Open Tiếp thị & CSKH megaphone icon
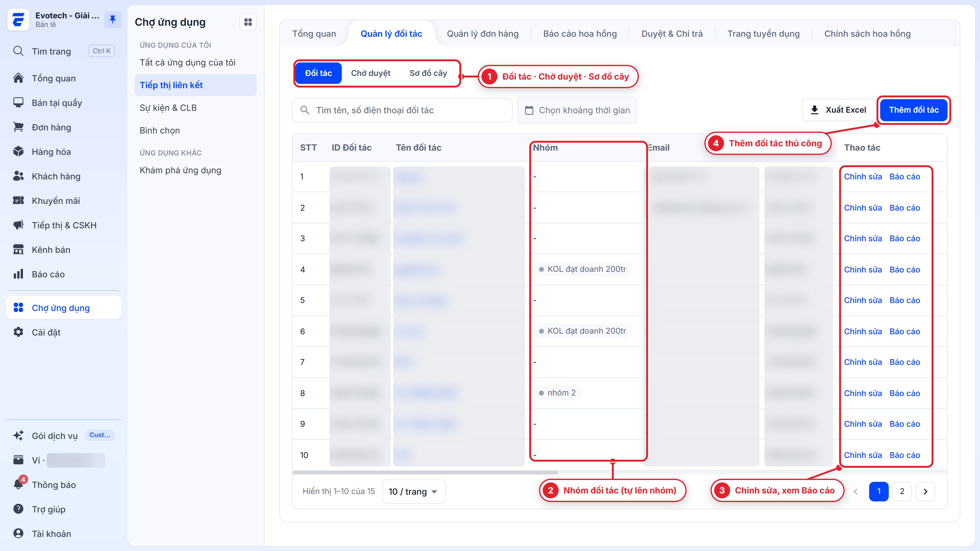 click(x=18, y=225)
